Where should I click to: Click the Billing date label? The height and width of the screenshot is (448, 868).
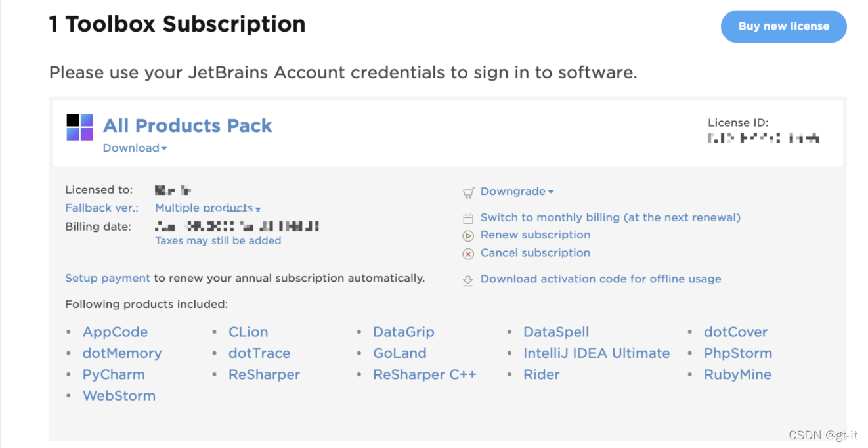[98, 226]
